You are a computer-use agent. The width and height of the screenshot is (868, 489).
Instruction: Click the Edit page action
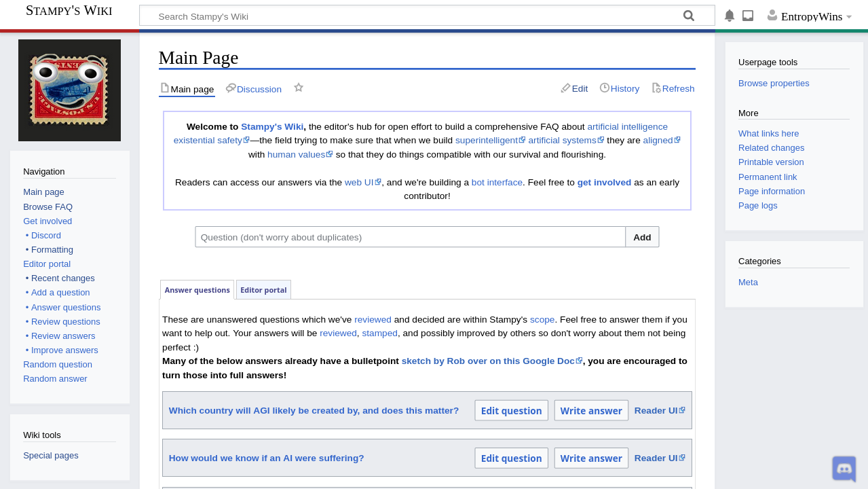[574, 88]
